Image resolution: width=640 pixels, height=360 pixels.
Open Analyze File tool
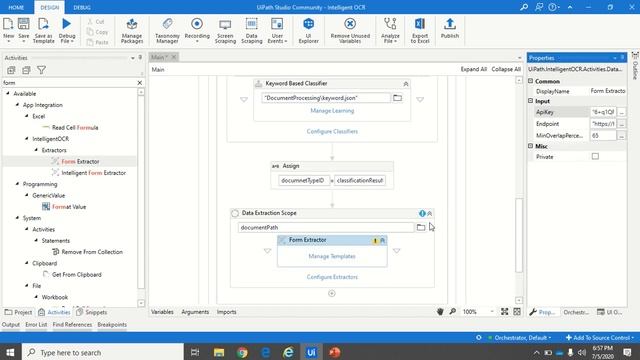coord(390,29)
